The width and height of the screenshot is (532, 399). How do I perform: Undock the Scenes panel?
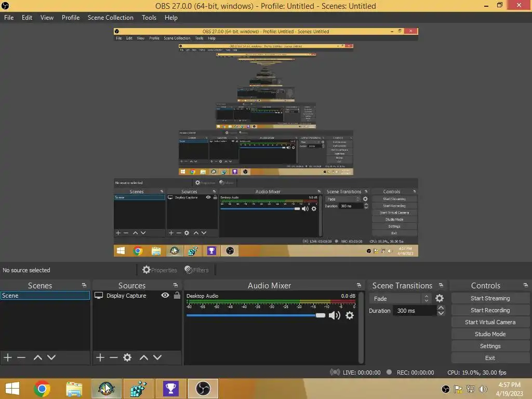click(84, 285)
